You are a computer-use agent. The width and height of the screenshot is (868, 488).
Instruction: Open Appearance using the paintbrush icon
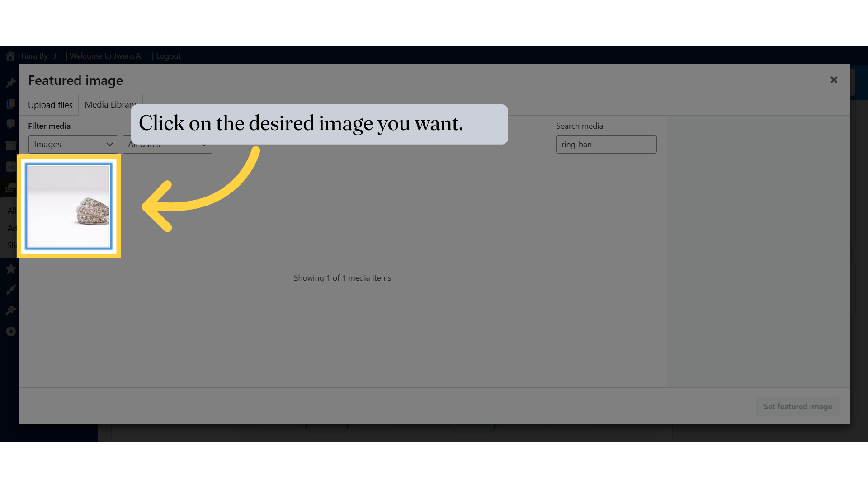point(10,289)
